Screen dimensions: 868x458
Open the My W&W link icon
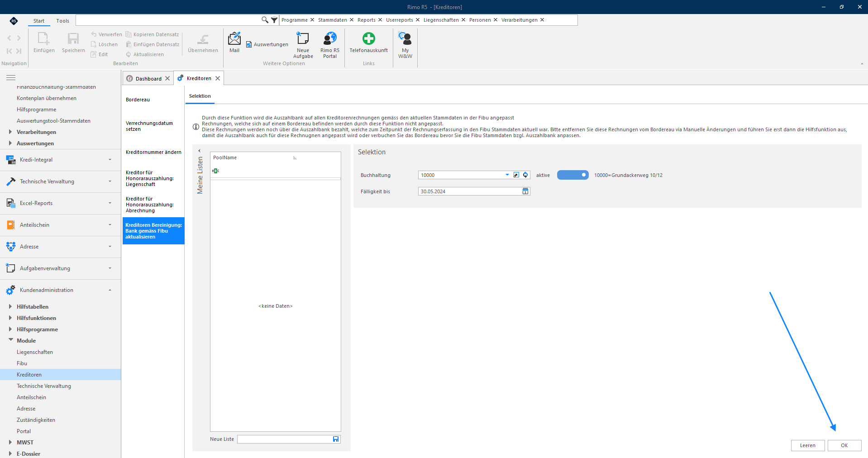(405, 39)
